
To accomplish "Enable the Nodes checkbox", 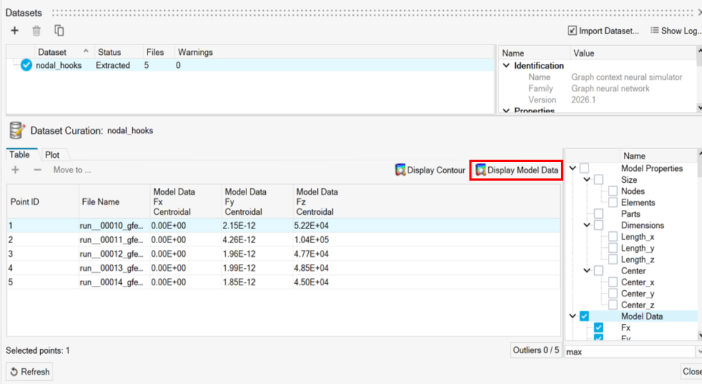I will coord(613,191).
